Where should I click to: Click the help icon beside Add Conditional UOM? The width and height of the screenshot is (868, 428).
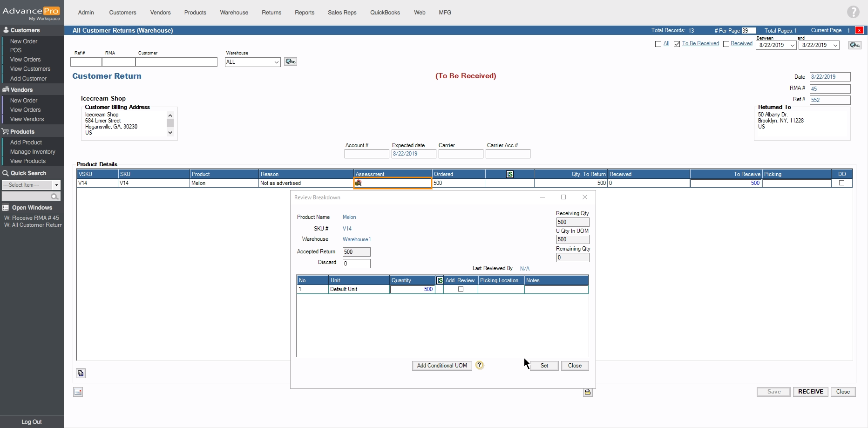(480, 366)
